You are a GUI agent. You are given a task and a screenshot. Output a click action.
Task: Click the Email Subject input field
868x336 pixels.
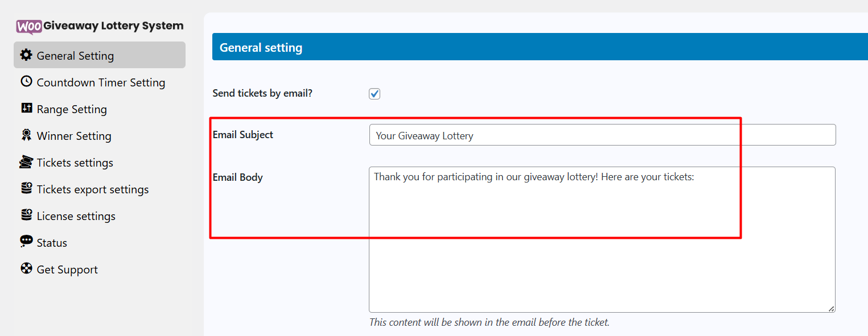(602, 135)
